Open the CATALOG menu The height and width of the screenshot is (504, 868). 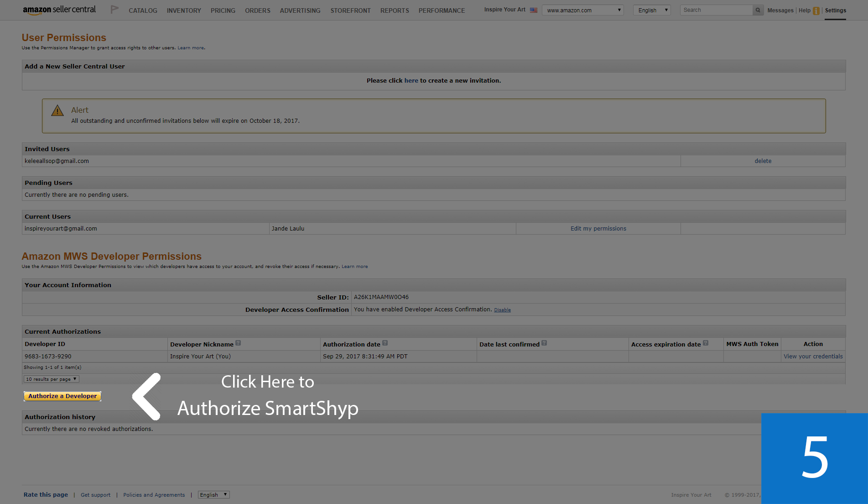click(143, 10)
